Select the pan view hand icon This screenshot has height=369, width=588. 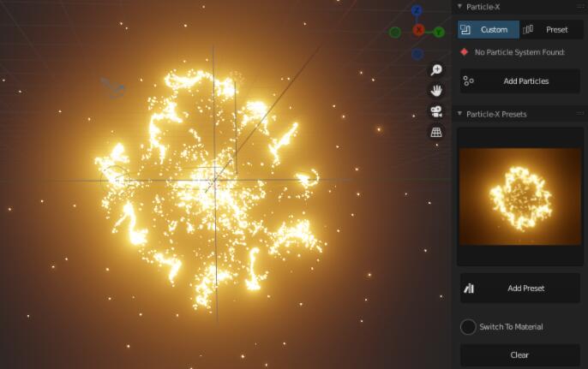[436, 91]
